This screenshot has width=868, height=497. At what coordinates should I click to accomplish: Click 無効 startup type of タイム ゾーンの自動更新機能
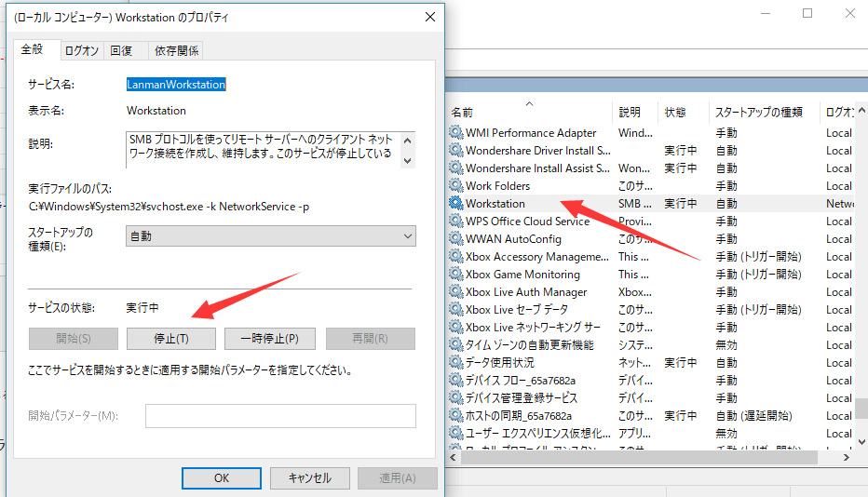click(726, 344)
